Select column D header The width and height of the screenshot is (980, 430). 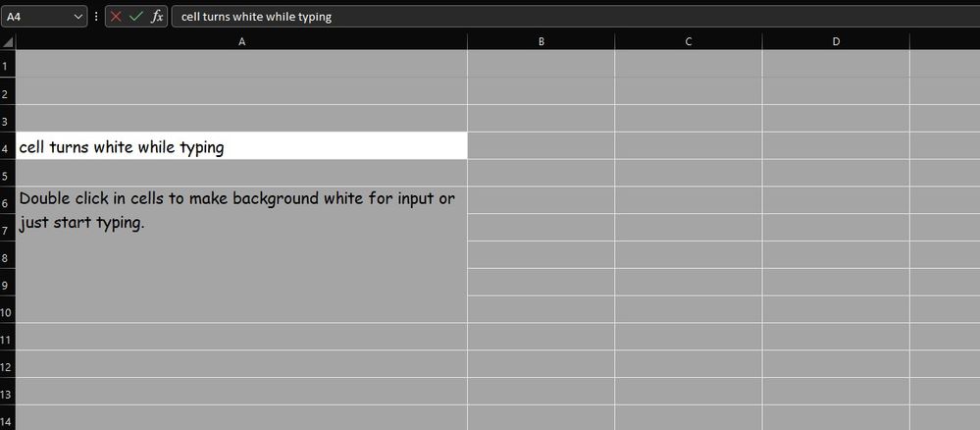(835, 41)
